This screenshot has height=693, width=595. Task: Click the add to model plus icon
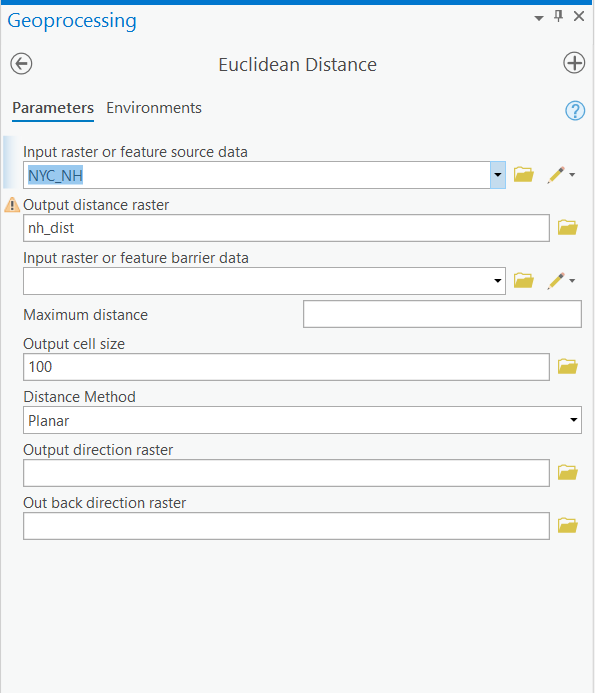coord(574,63)
